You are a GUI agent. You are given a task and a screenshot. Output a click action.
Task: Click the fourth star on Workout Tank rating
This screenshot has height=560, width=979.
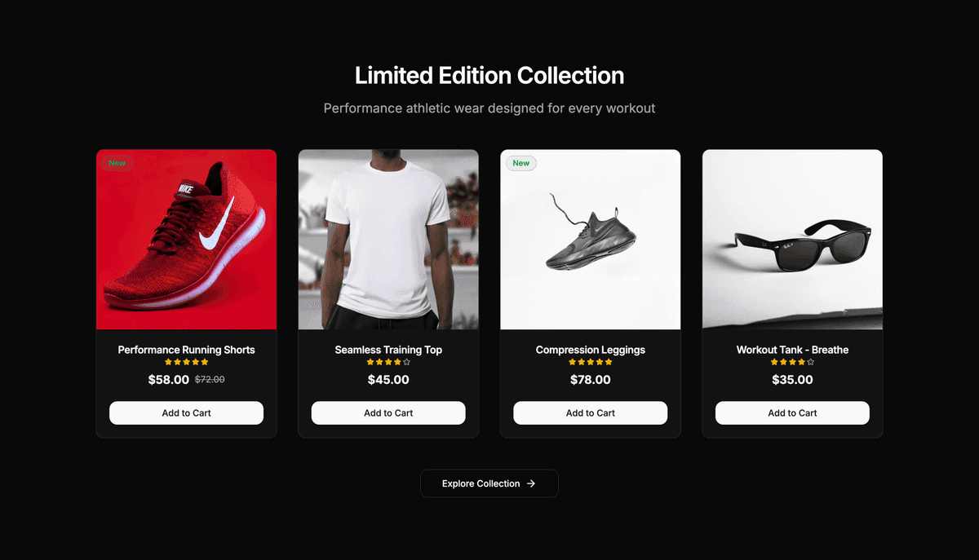coord(802,361)
